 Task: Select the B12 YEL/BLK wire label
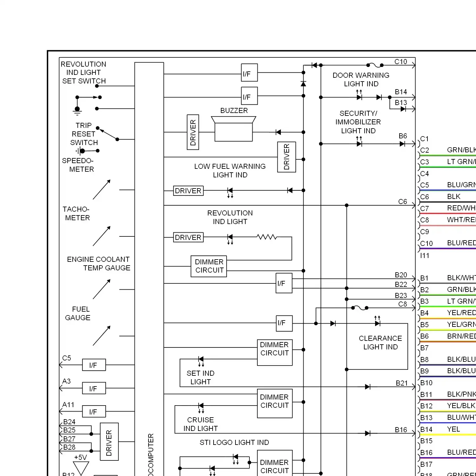coord(461,406)
